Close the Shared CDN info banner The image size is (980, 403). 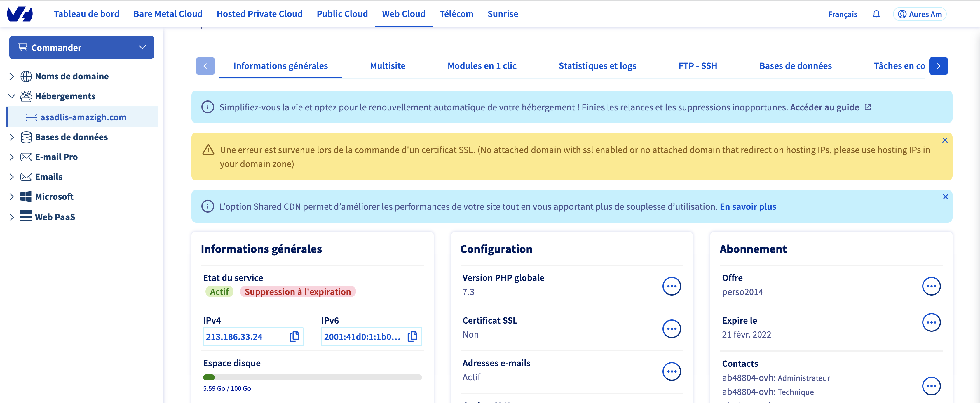945,197
